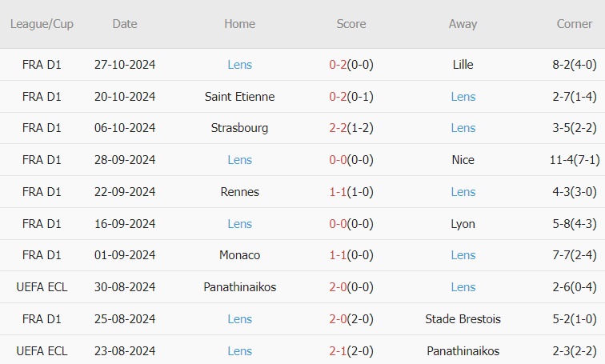
Task: Open the 2-2(1-2) score for Strasbourg match
Action: (x=351, y=128)
